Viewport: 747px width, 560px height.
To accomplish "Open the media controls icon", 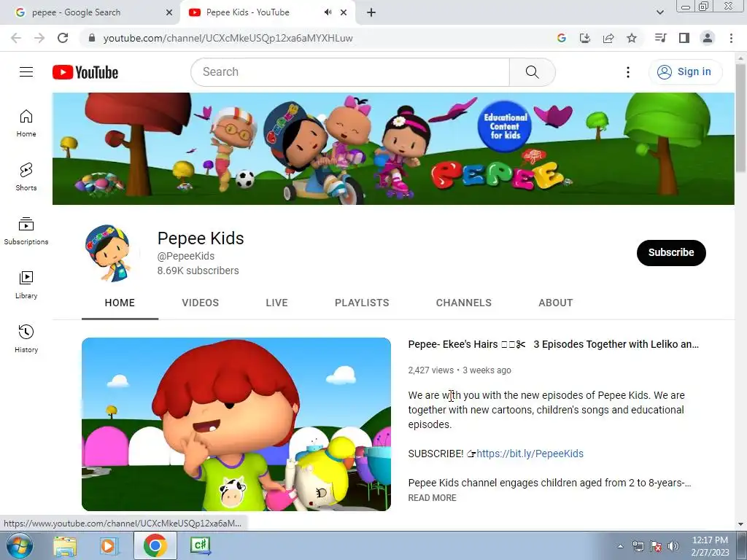I will tap(660, 38).
